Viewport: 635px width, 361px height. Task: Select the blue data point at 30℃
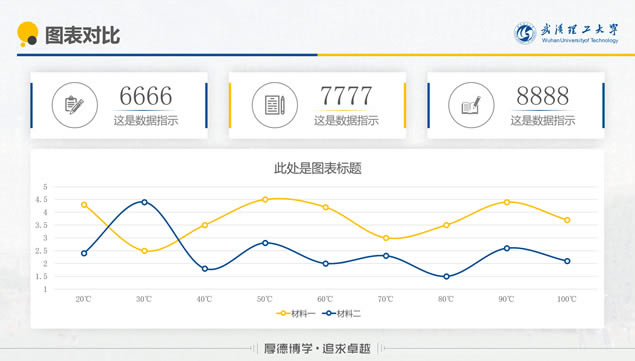coord(145,202)
